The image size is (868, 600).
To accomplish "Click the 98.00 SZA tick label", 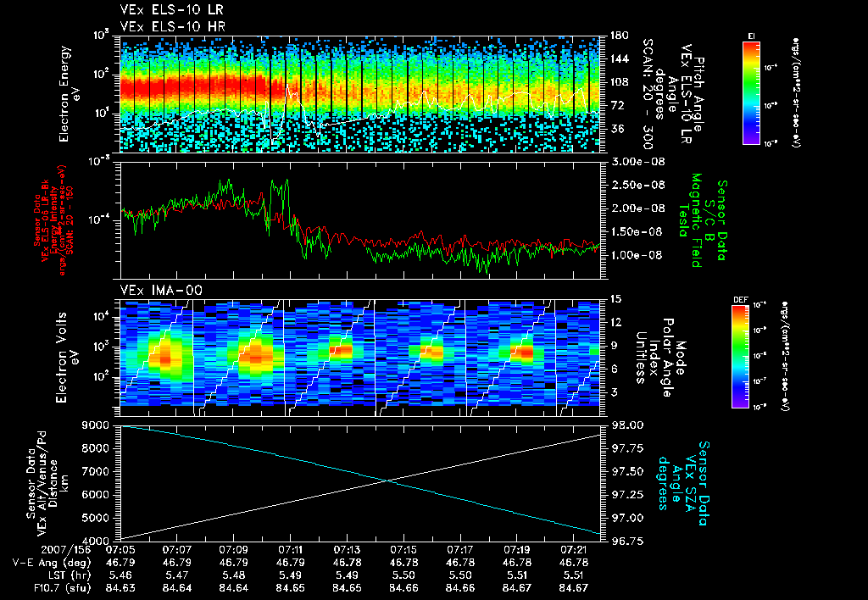I will tap(628, 425).
